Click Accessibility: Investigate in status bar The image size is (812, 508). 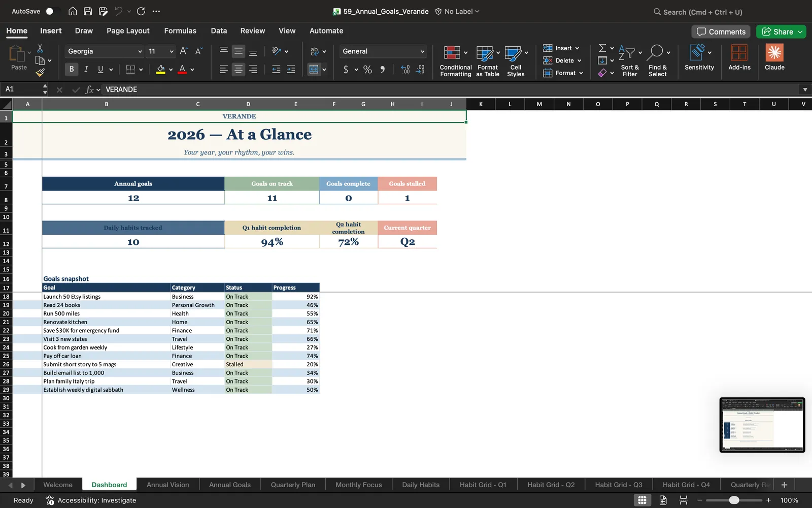click(91, 500)
